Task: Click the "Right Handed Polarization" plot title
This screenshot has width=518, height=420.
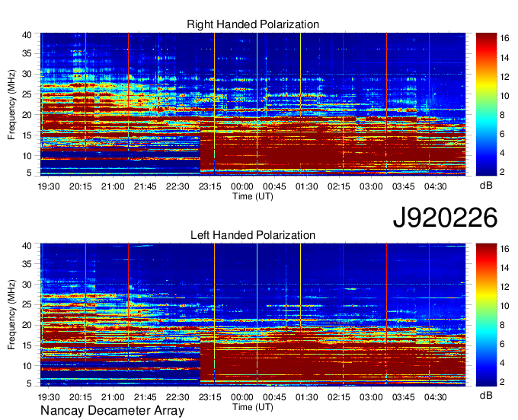Action: pyautogui.click(x=253, y=24)
